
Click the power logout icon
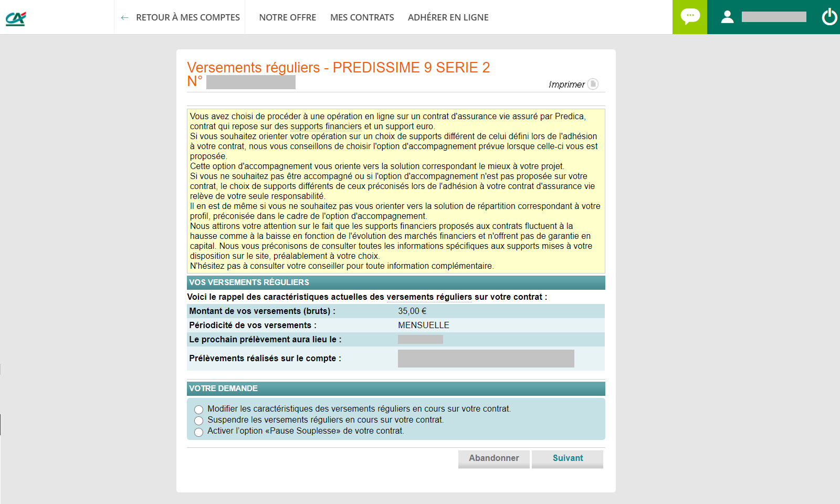829,17
